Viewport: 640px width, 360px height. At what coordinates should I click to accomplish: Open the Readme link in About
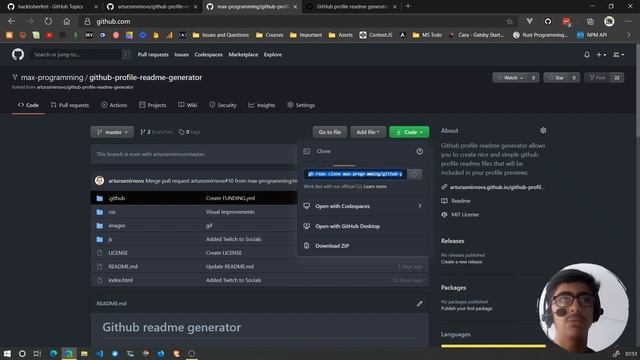point(461,201)
